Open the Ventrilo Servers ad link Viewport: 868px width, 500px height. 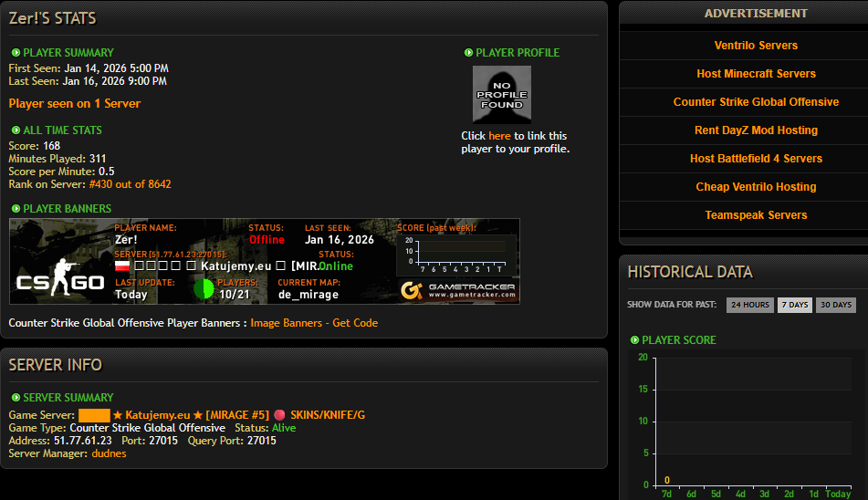click(x=756, y=46)
